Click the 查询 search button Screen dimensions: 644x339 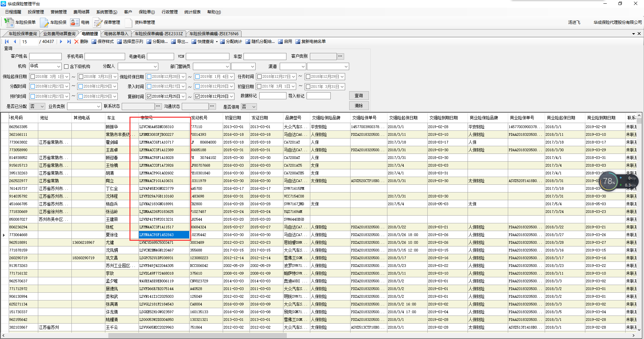(x=359, y=96)
